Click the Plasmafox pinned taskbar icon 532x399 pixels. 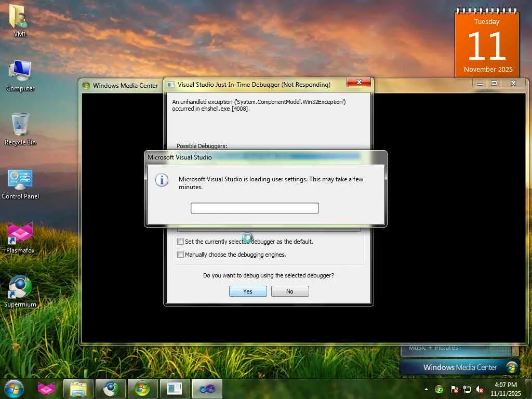(46, 389)
